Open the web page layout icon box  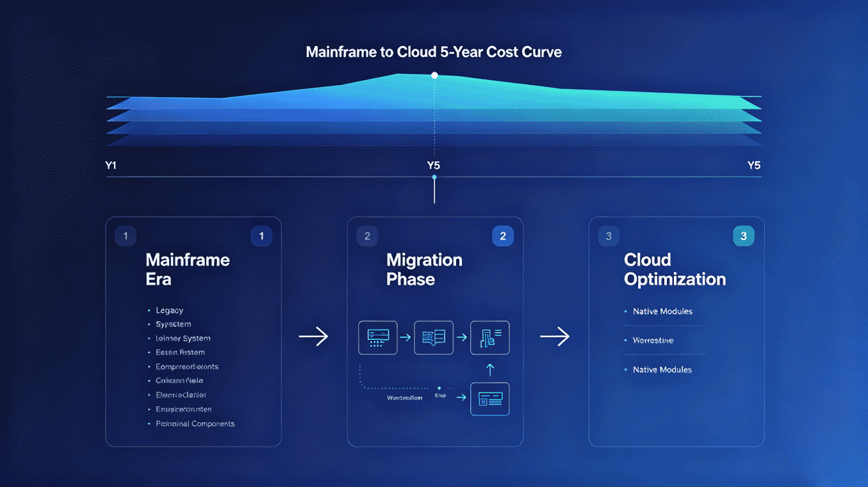(490, 399)
